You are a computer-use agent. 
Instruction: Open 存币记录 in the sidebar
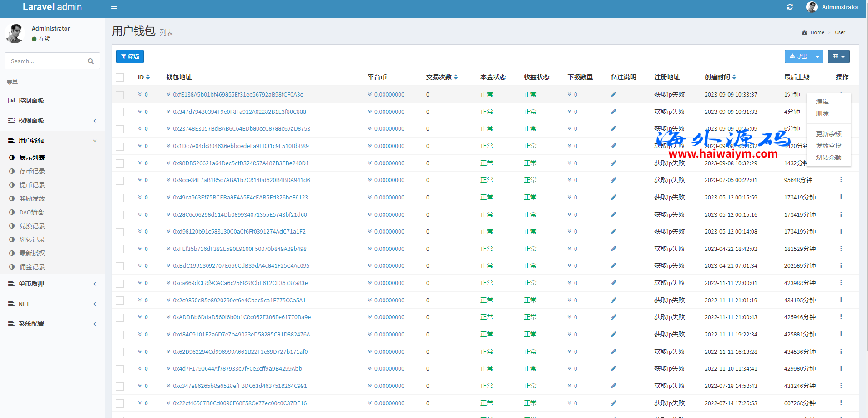click(x=32, y=171)
